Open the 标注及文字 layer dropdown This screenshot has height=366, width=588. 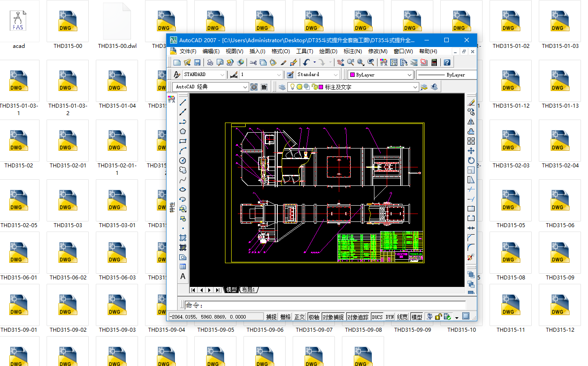click(353, 87)
